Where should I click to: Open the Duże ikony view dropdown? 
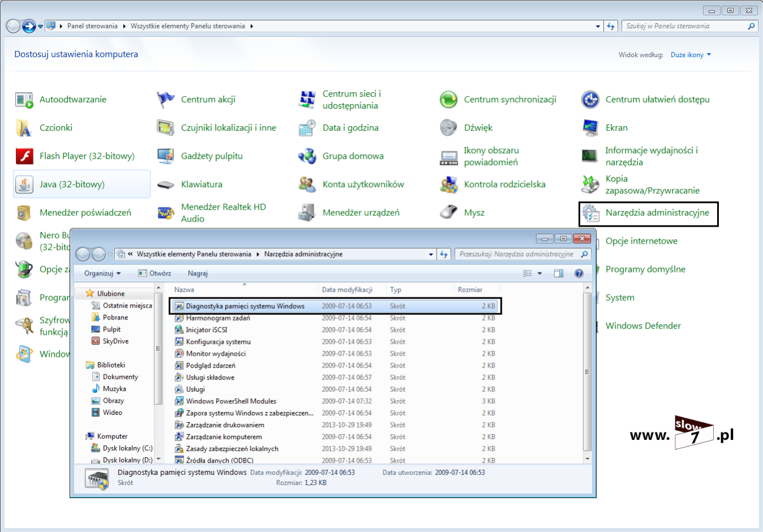click(x=691, y=55)
